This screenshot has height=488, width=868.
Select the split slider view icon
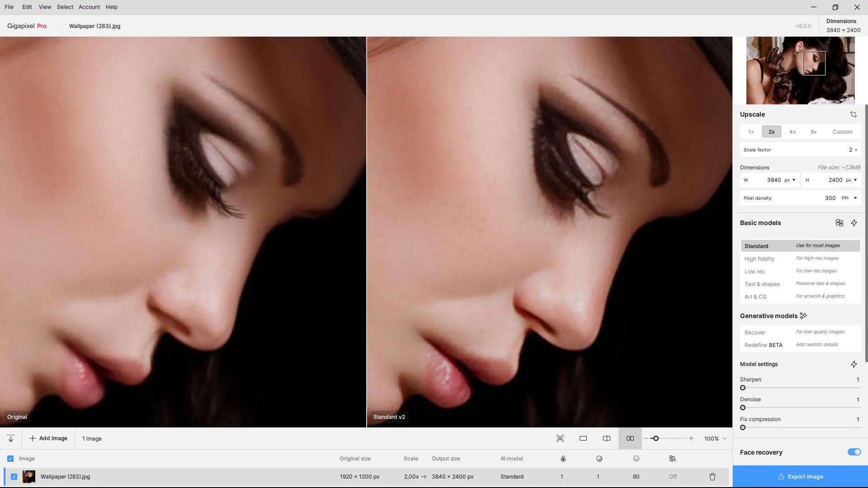click(607, 438)
